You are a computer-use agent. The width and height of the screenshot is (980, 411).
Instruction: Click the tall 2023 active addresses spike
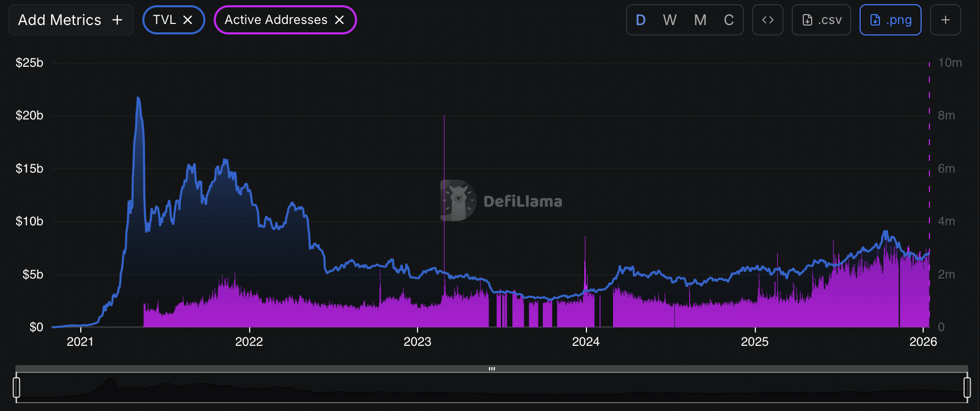tap(444, 156)
